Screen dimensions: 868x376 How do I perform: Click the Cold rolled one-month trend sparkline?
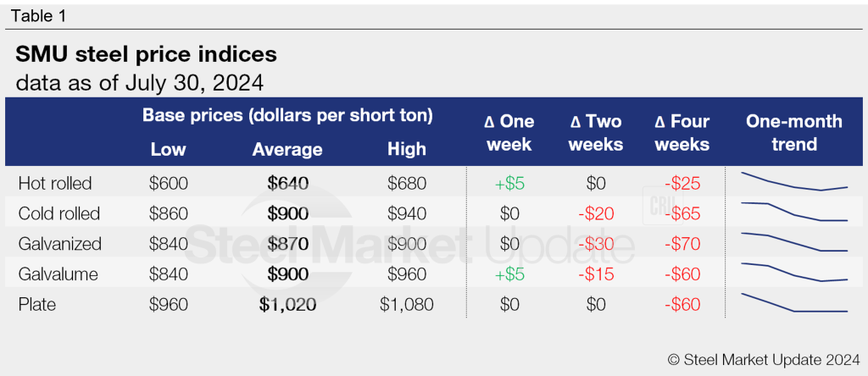[793, 212]
